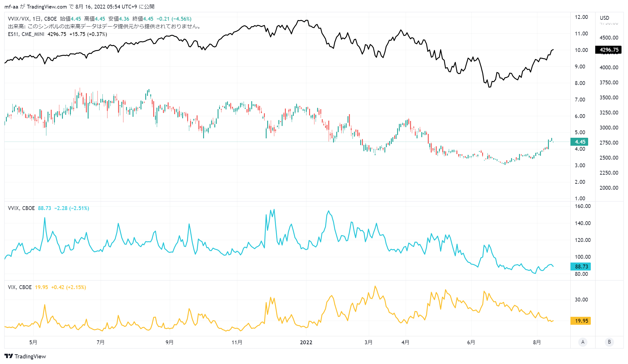Click the 19.95 VIX price label
The height and width of the screenshot is (364, 628).
click(x=581, y=321)
